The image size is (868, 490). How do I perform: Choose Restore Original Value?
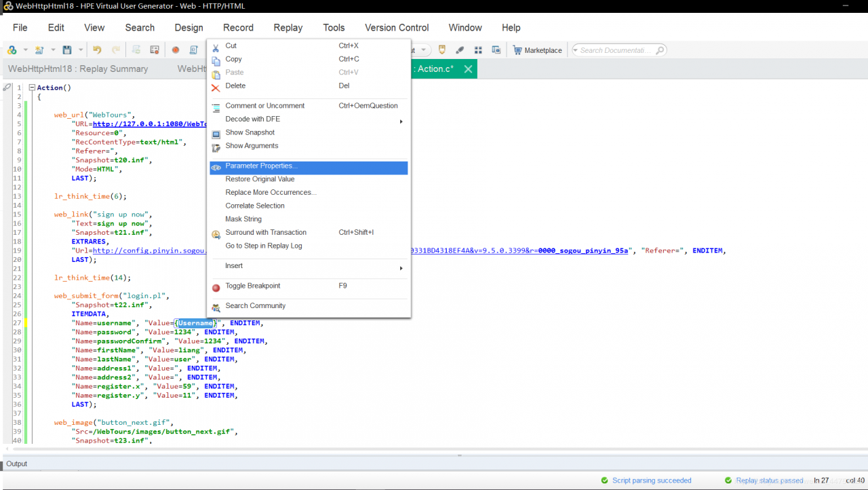coord(309,179)
